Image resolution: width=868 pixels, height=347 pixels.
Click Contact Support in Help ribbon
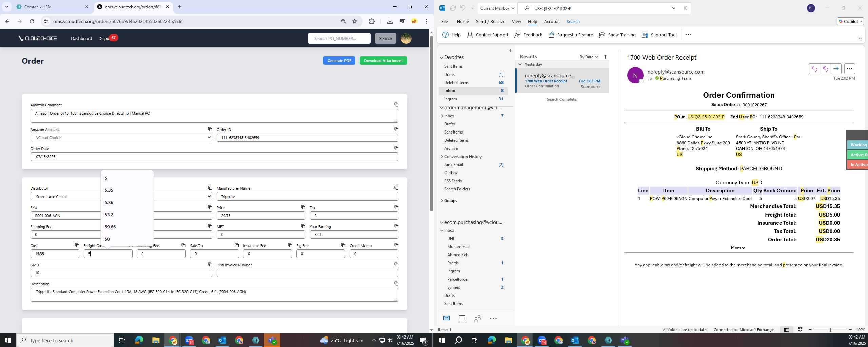(487, 35)
